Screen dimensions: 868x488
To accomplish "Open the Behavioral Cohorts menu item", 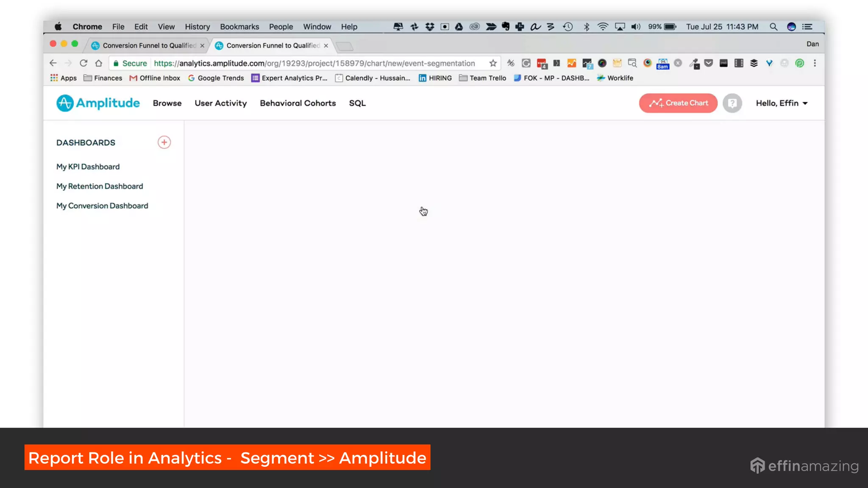I will [x=298, y=103].
